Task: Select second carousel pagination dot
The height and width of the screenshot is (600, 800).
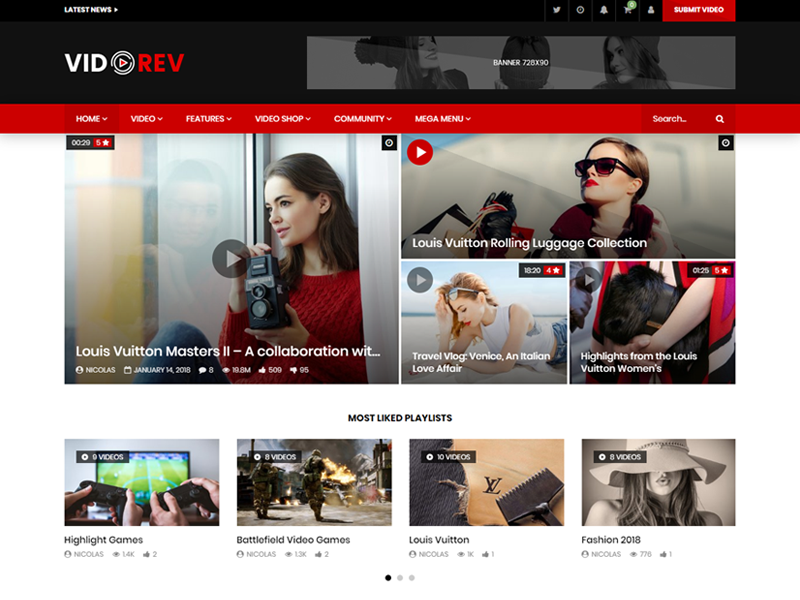Action: [x=400, y=578]
